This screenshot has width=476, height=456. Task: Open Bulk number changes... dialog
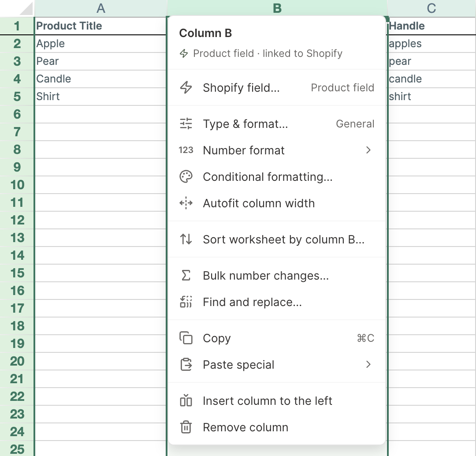click(276, 275)
